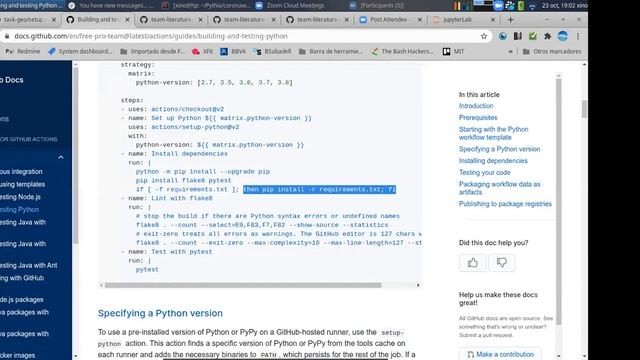The image size is (640, 360).
Task: View site security lock info
Action: click(x=7, y=36)
